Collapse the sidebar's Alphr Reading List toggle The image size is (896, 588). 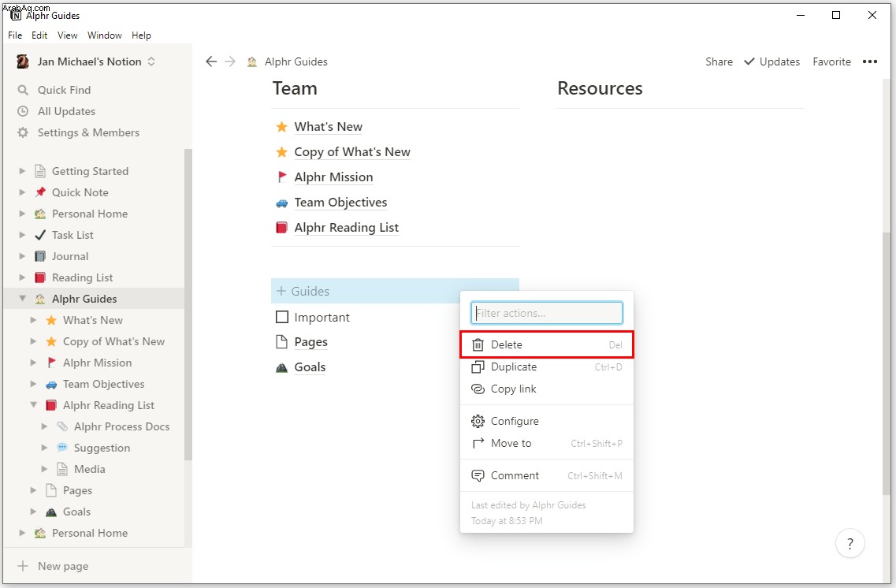(33, 405)
